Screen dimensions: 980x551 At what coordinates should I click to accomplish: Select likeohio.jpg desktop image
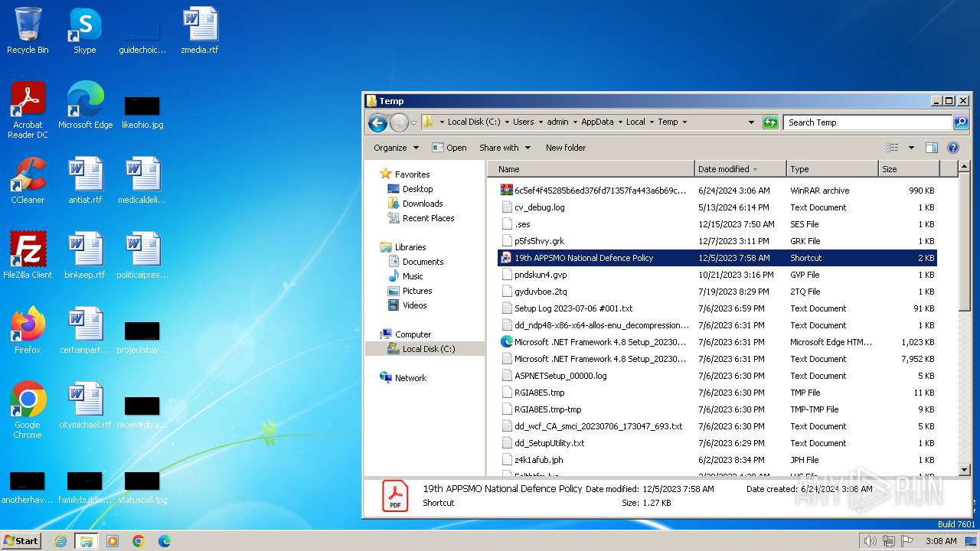(x=142, y=112)
